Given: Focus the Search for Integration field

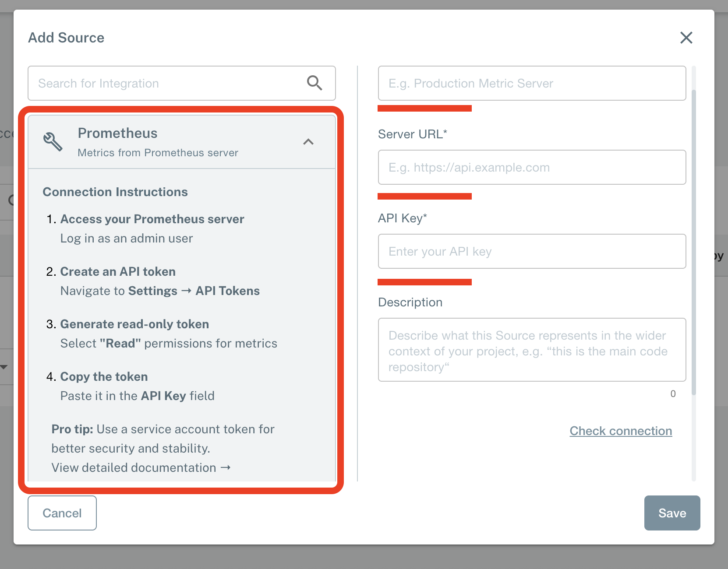Looking at the screenshot, I should tap(182, 83).
